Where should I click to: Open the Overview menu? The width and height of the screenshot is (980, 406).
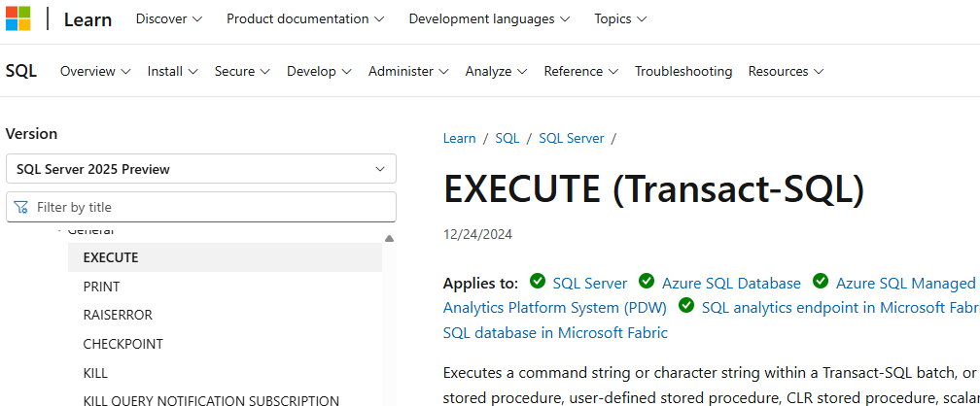click(95, 71)
